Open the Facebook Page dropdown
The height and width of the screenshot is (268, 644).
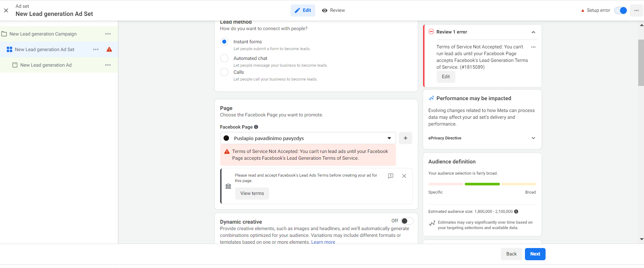click(308, 138)
